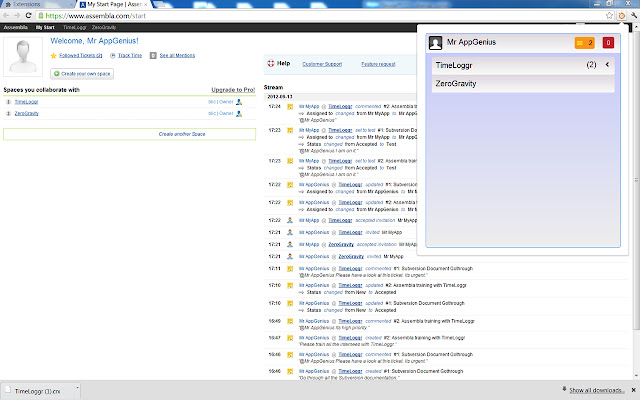The height and width of the screenshot is (400, 640).
Task: Open TimeLoggr link in 16:47 stream entry
Action: (350, 338)
